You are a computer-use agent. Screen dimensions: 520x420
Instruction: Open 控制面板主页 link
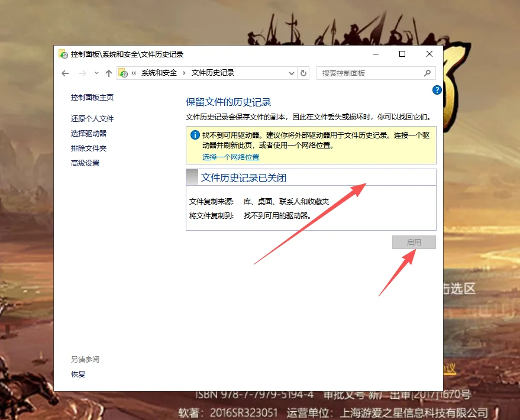click(x=92, y=98)
